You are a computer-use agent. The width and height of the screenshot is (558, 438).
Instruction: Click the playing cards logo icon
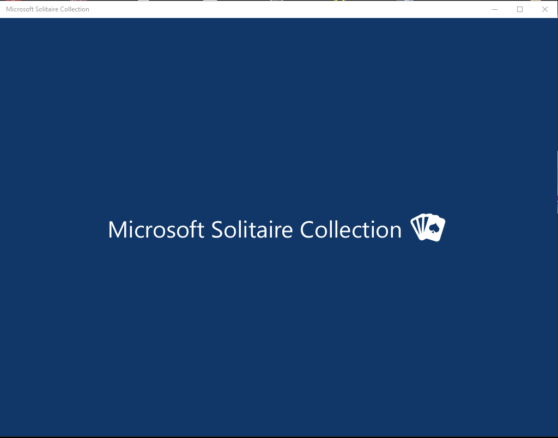tap(427, 227)
